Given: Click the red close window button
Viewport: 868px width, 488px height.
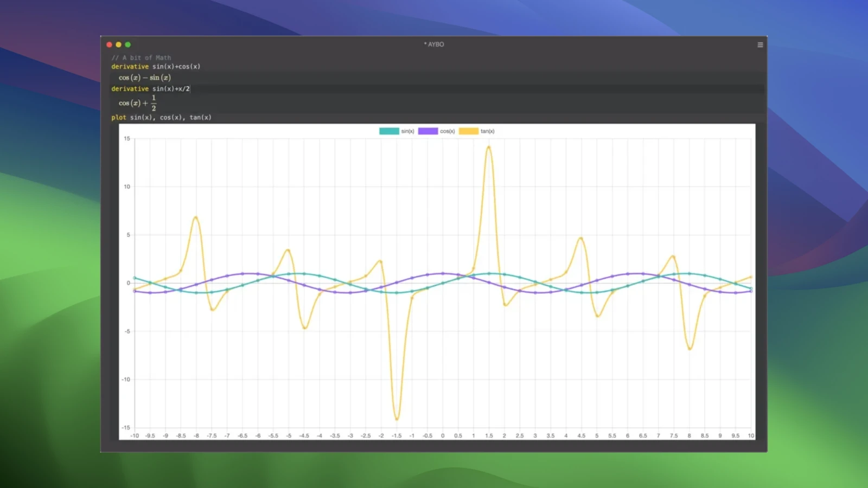Looking at the screenshot, I should pos(109,44).
